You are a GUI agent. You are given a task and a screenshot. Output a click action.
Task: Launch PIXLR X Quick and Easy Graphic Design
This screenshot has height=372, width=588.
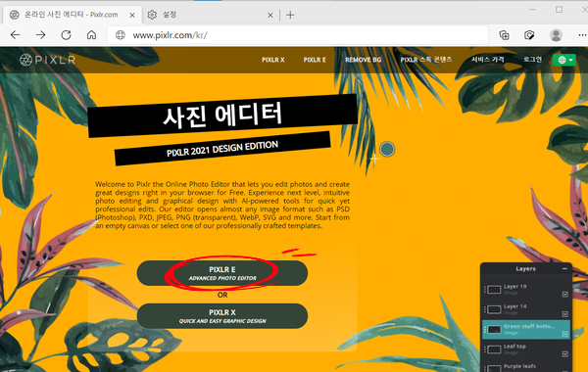(x=222, y=316)
